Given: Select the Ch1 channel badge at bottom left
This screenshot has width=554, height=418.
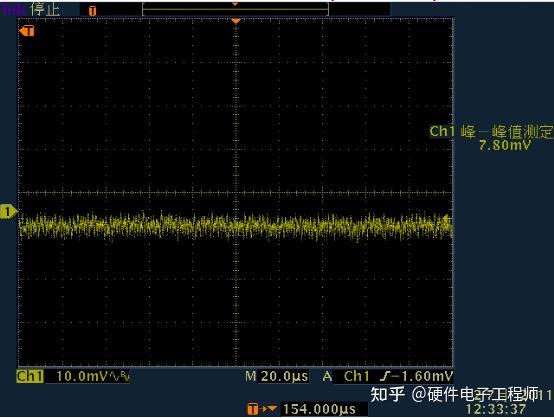Looking at the screenshot, I should coord(30,376).
